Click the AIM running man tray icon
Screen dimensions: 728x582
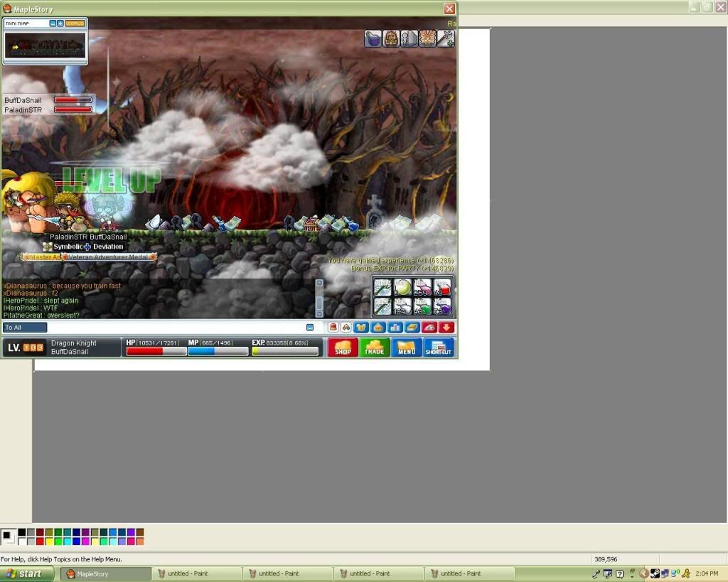[686, 573]
